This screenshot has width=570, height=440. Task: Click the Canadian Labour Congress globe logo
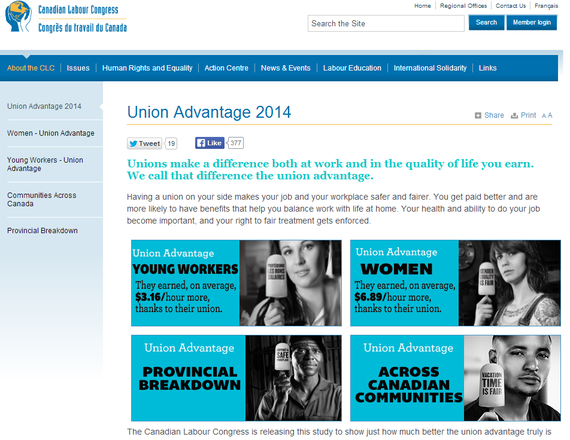(18, 16)
